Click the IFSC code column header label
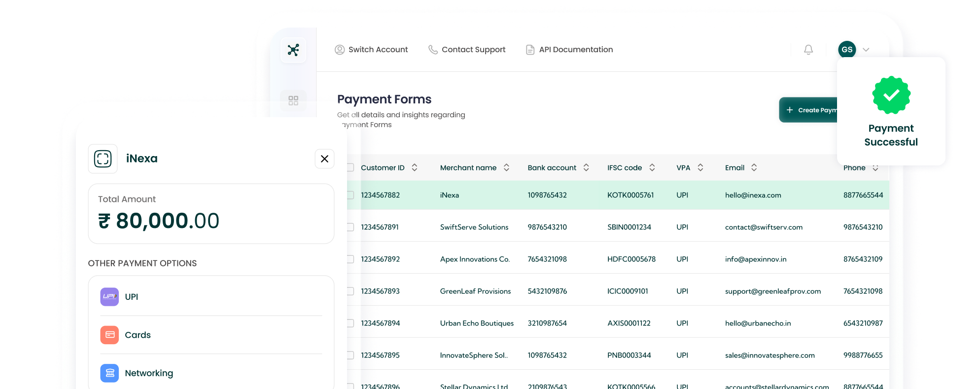 [625, 168]
